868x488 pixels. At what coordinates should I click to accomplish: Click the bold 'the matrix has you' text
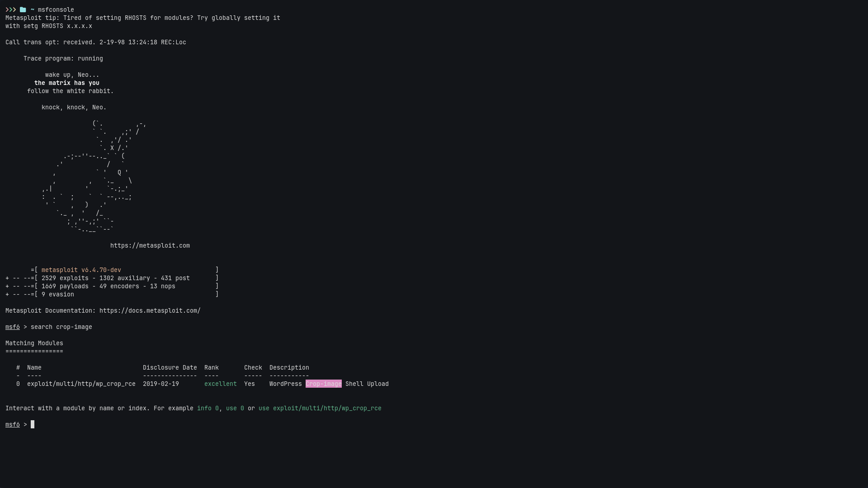tap(66, 83)
